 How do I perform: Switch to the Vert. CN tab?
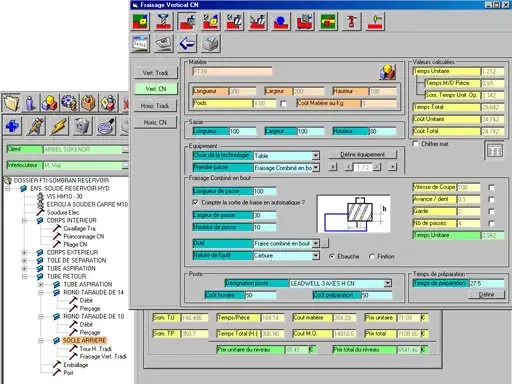tap(156, 89)
